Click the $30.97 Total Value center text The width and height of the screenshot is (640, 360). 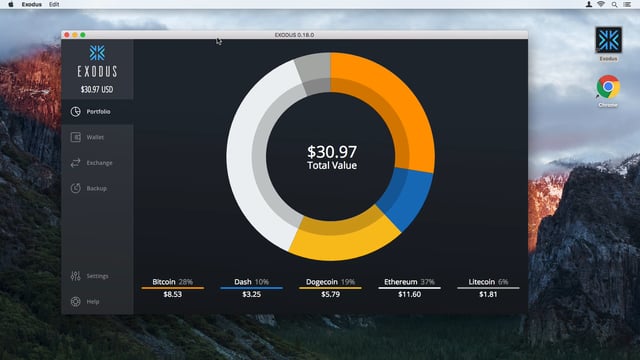tap(332, 157)
